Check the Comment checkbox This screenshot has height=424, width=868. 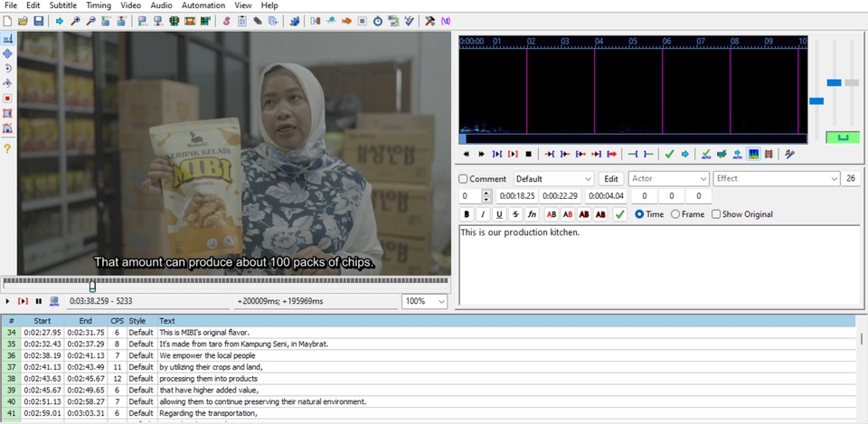pyautogui.click(x=463, y=179)
